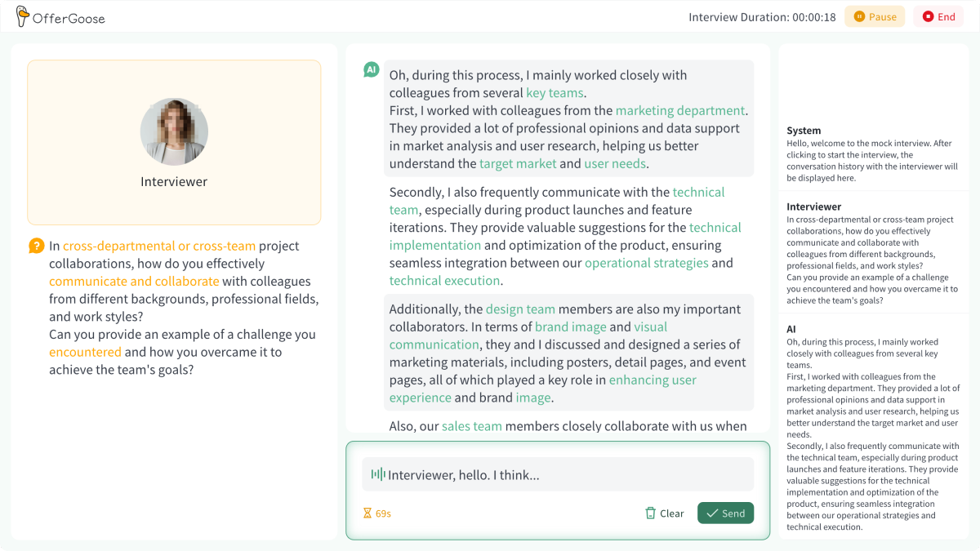Click the Clear trash icon
This screenshot has height=551, width=980.
[x=651, y=513]
